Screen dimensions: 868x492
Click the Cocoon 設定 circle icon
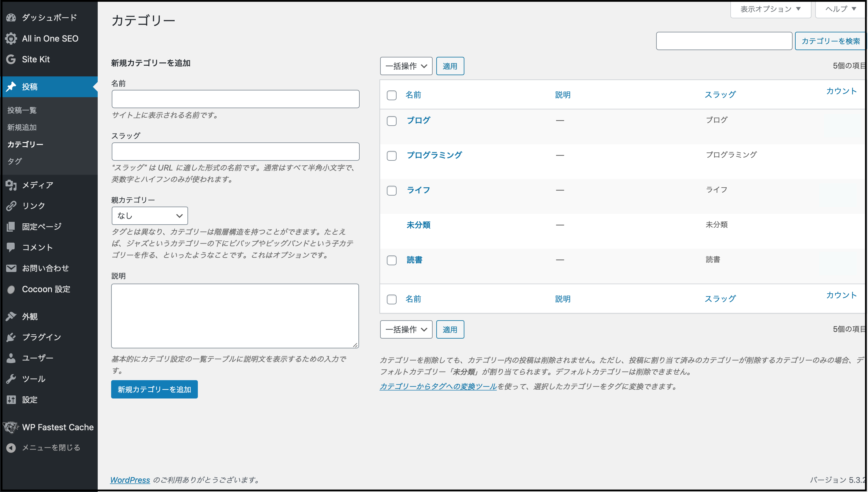(11, 289)
